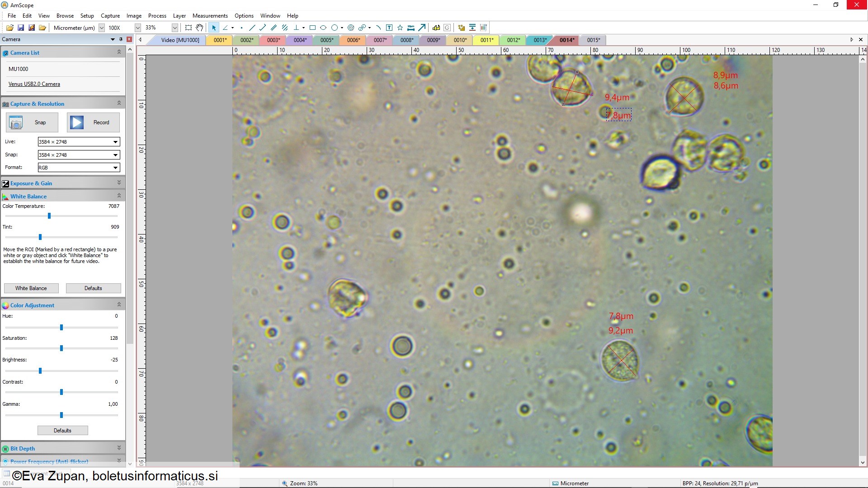Click the Saturation slider handle
This screenshot has height=488, width=868.
pyautogui.click(x=61, y=348)
